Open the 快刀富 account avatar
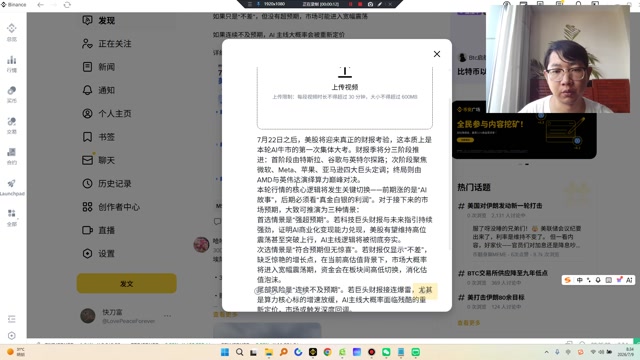 coord(88,316)
